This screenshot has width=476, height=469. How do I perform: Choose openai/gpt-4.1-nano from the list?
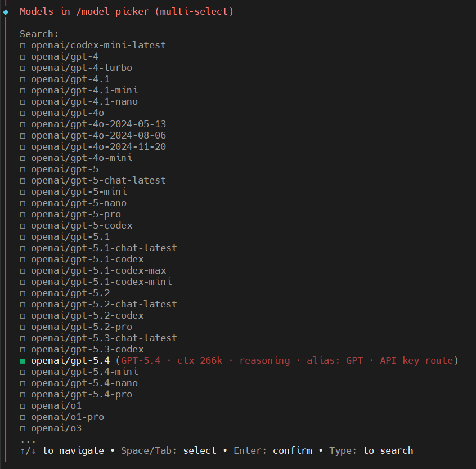[84, 102]
